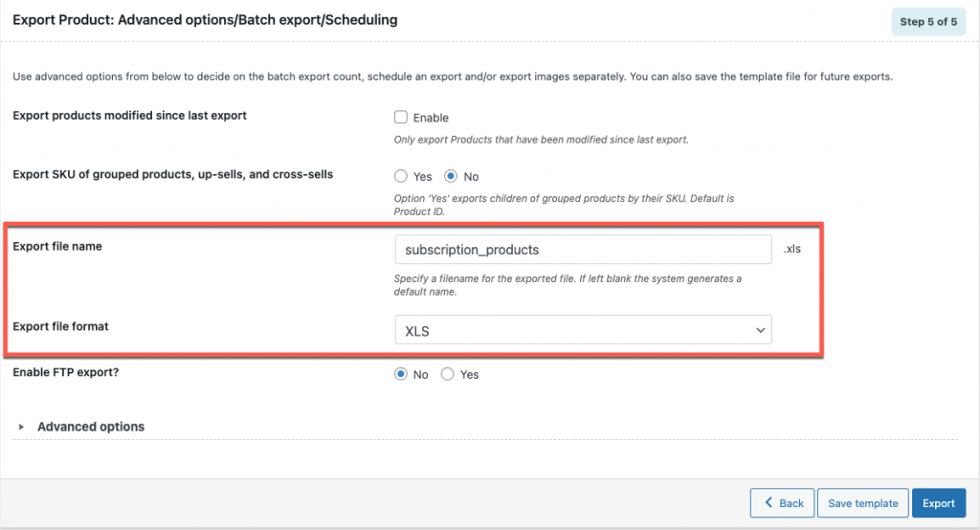Click the 'Export file name' label
Viewport: 980px width, 530px height.
pos(56,246)
